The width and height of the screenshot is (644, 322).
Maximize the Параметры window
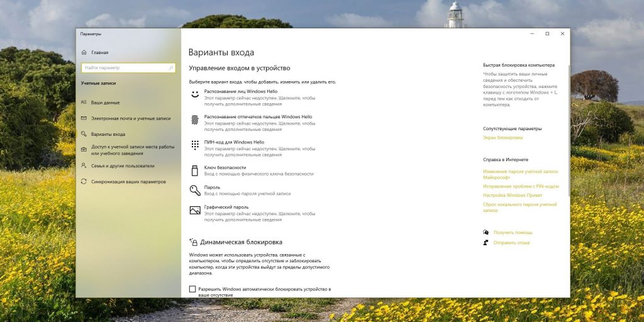coord(548,34)
